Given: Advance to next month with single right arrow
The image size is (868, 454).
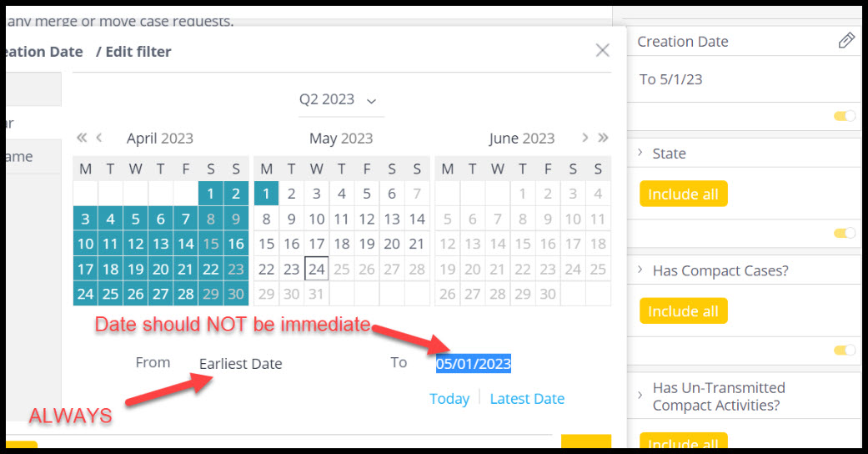Looking at the screenshot, I should pyautogui.click(x=585, y=138).
